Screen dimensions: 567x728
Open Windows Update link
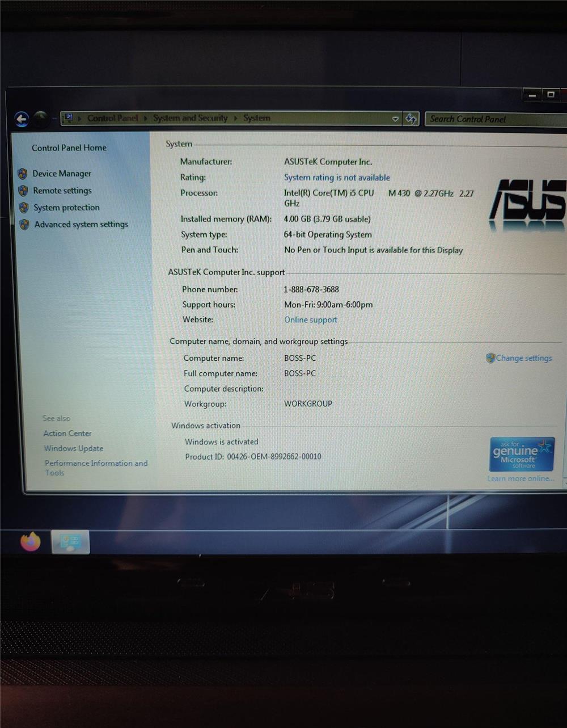pos(74,448)
